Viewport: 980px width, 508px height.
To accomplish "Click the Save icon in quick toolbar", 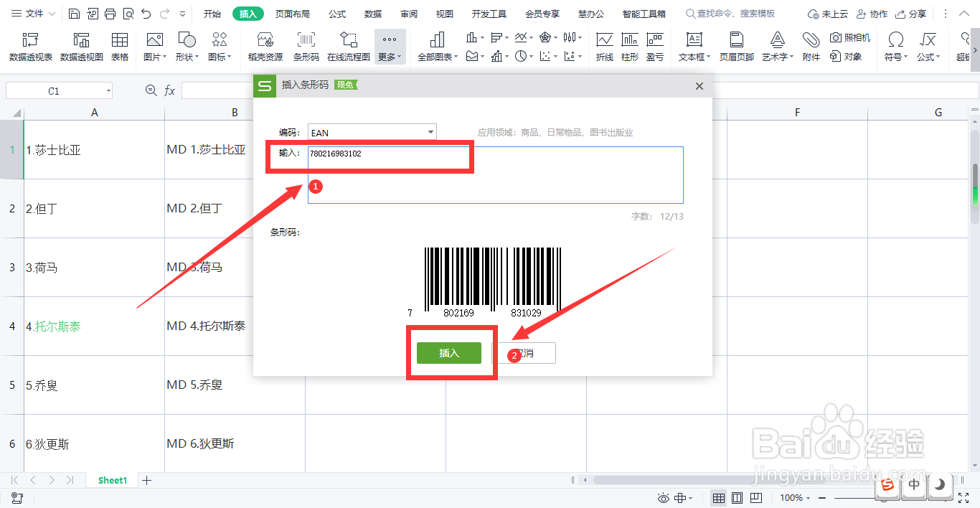I will click(75, 14).
